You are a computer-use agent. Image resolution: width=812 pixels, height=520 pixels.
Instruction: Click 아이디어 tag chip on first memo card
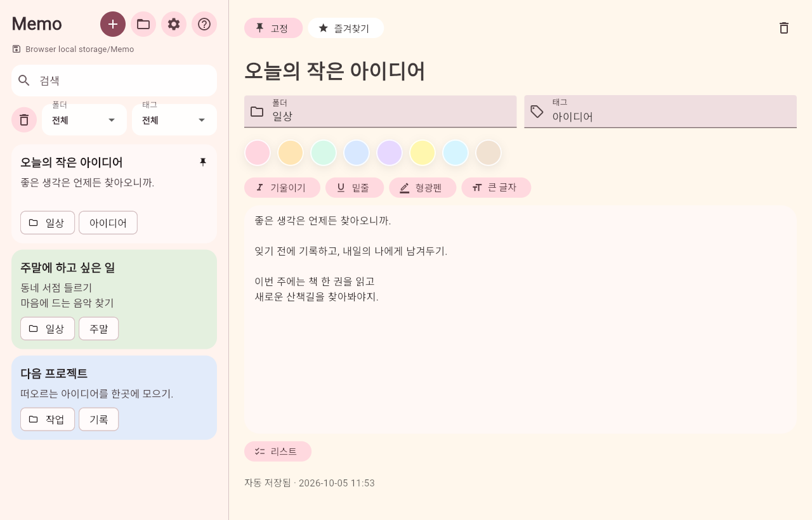(108, 223)
